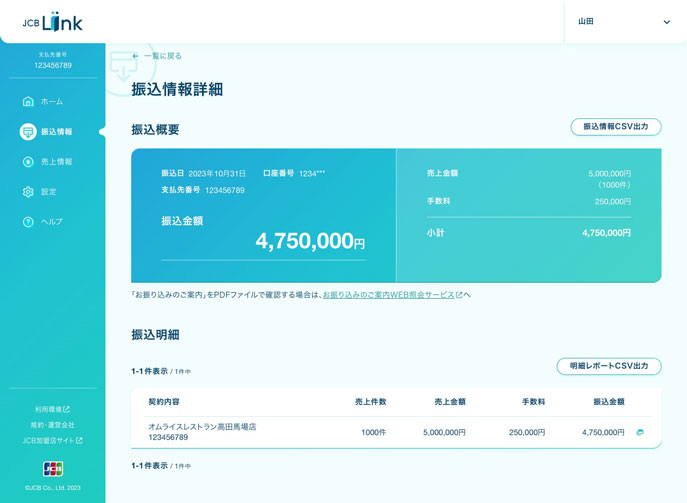Click the detail icon in the オムライスレストラン row

(x=640, y=432)
